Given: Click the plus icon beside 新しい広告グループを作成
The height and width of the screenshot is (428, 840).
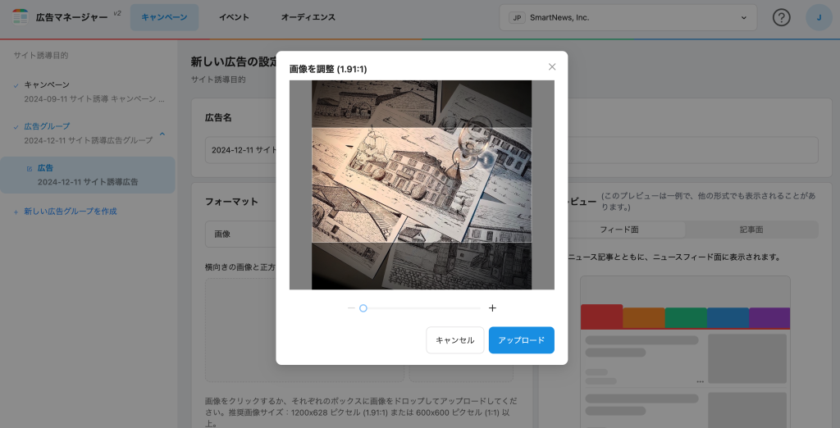Looking at the screenshot, I should [x=15, y=211].
